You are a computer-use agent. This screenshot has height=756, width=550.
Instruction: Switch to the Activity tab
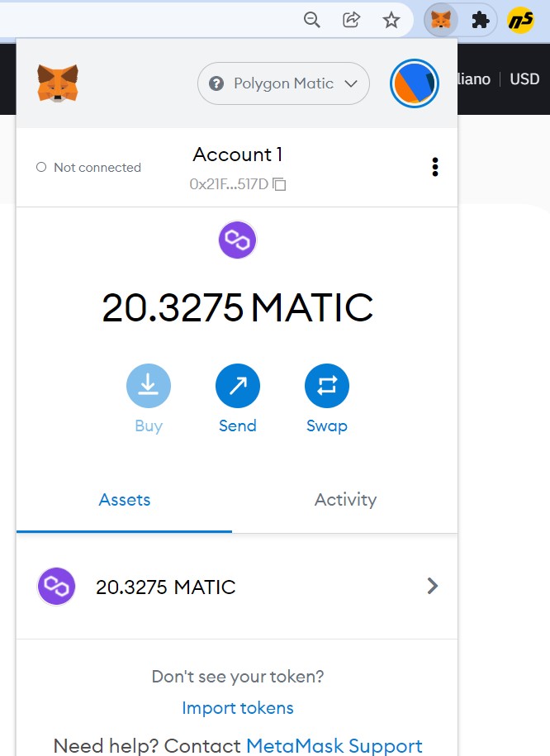click(x=345, y=500)
